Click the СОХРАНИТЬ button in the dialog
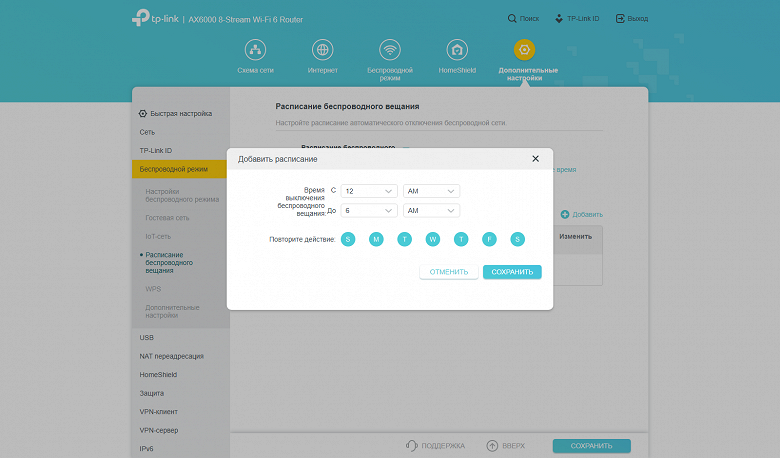The image size is (780, 458). 512,272
